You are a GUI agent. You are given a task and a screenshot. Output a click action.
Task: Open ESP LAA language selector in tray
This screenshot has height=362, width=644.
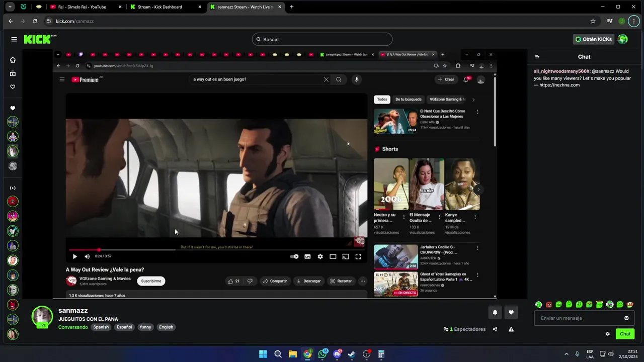[x=590, y=354]
